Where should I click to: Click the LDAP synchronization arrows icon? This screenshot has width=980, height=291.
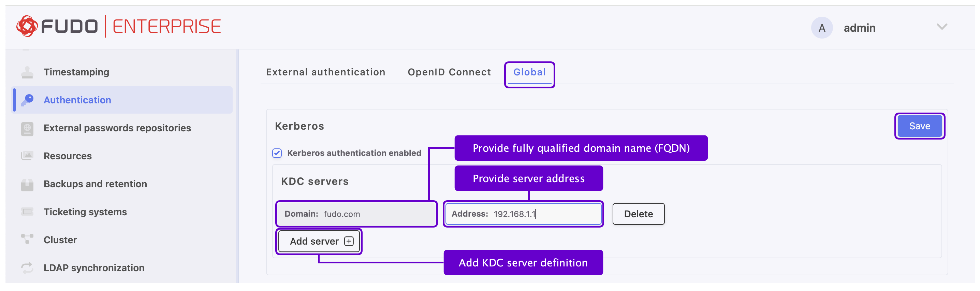[27, 268]
